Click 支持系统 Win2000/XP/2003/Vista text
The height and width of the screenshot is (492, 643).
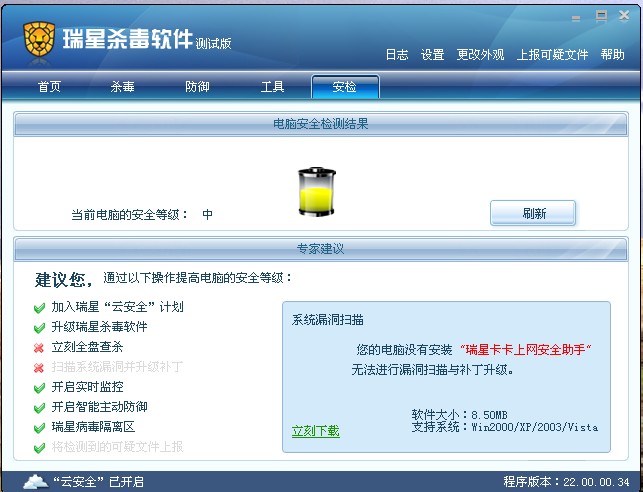click(x=504, y=427)
